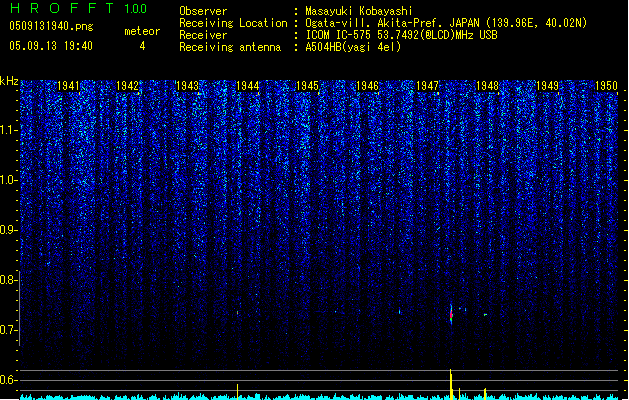Click the 1942 time marker
The image size is (629, 400).
[128, 86]
